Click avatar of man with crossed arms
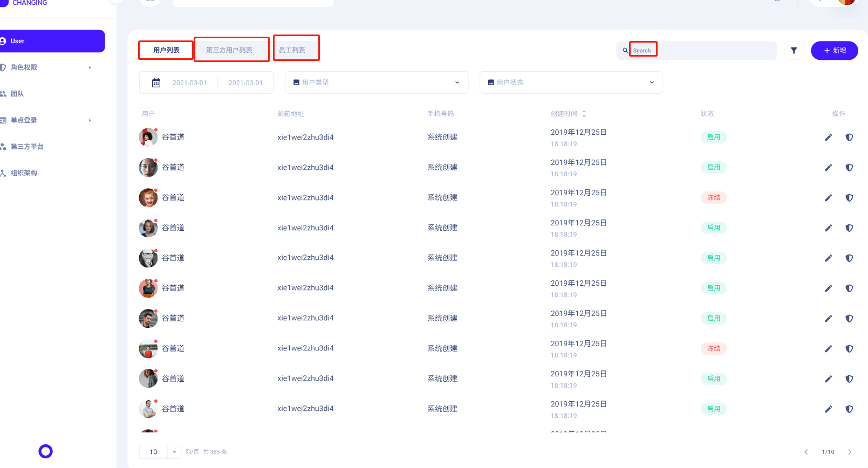This screenshot has height=468, width=868. tap(148, 409)
